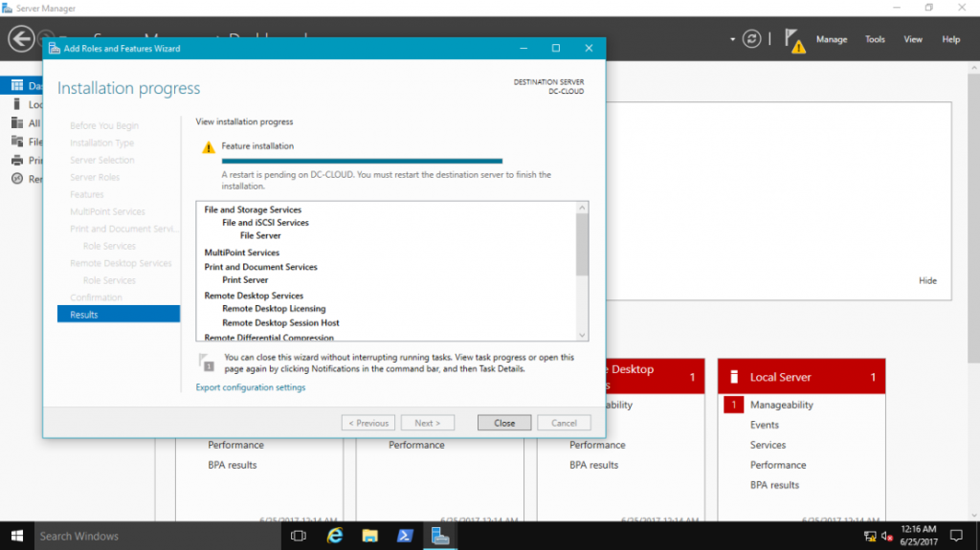Image resolution: width=980 pixels, height=550 pixels.
Task: Select Print and Document Services in the results list
Action: point(260,267)
